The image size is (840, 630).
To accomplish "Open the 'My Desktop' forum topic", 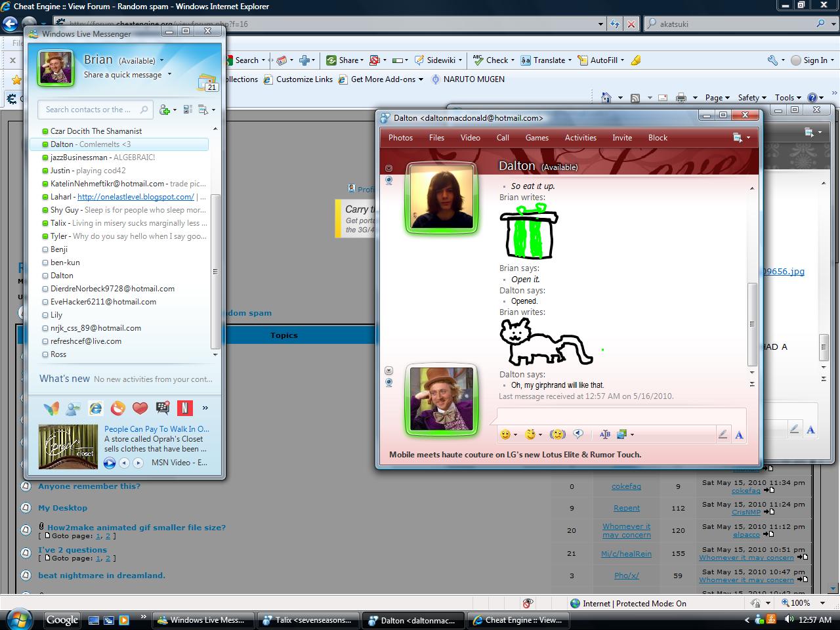I will coord(62,508).
